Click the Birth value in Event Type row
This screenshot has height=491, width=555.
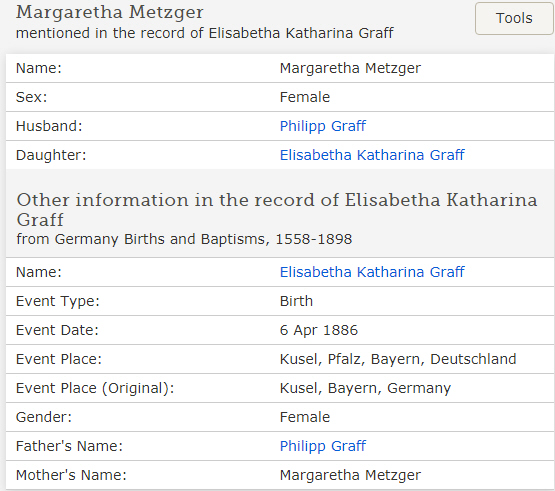tap(296, 301)
